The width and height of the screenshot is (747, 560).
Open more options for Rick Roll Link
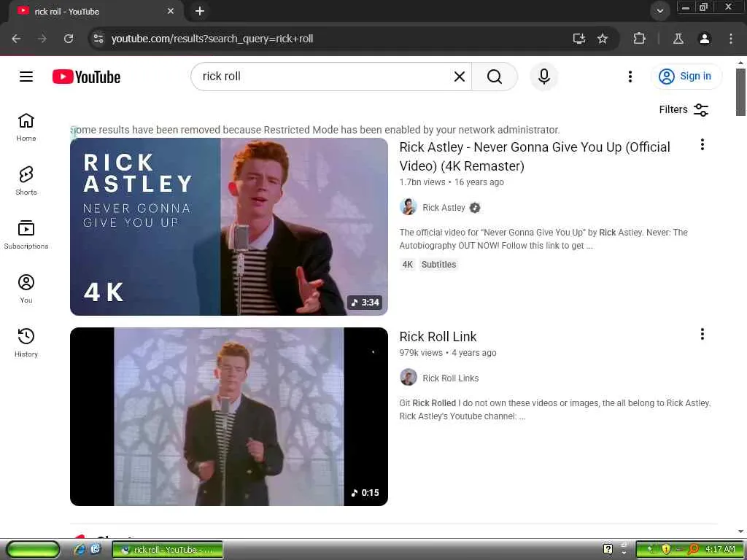coord(703,334)
